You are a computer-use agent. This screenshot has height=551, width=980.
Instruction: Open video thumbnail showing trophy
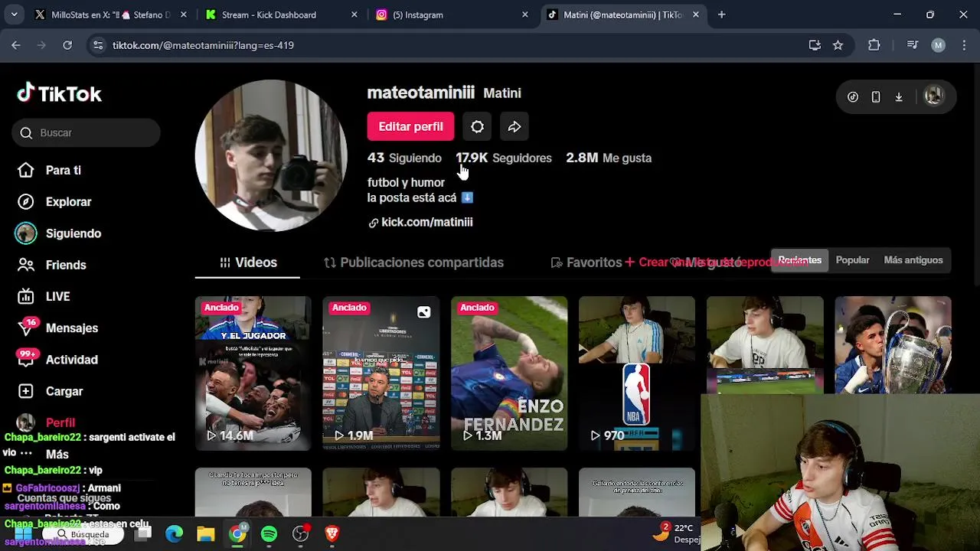point(893,344)
